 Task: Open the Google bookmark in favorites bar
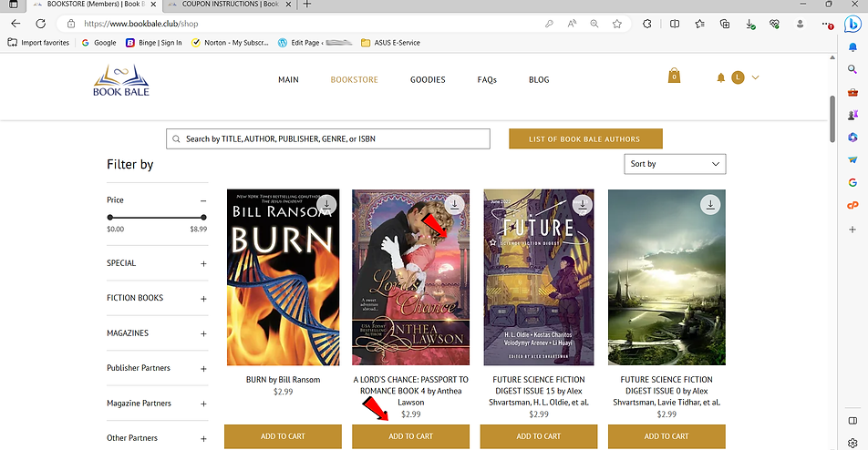(x=98, y=43)
